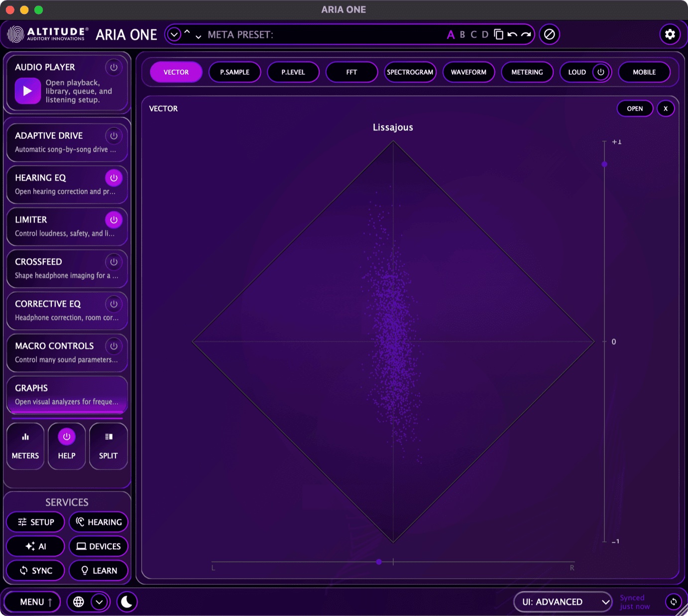Toggle the LOUD power button
Image resolution: width=688 pixels, height=616 pixels.
click(601, 72)
